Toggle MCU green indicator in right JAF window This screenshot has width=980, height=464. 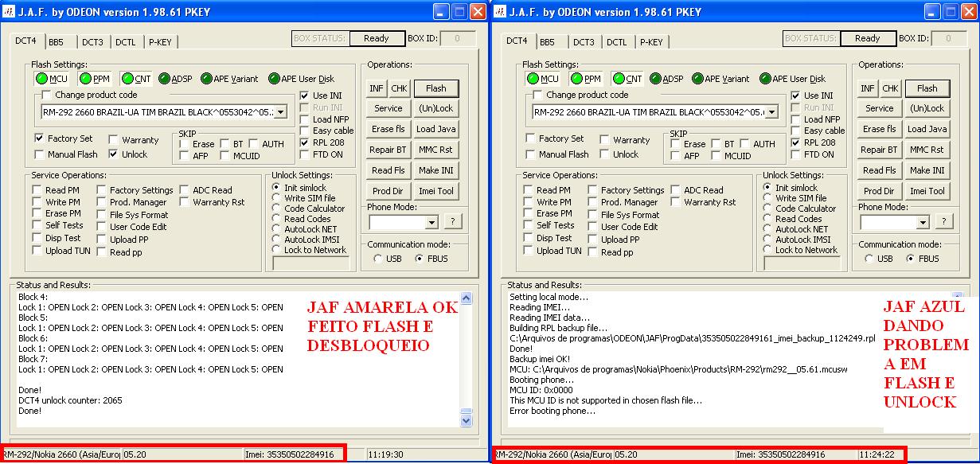[x=533, y=79]
